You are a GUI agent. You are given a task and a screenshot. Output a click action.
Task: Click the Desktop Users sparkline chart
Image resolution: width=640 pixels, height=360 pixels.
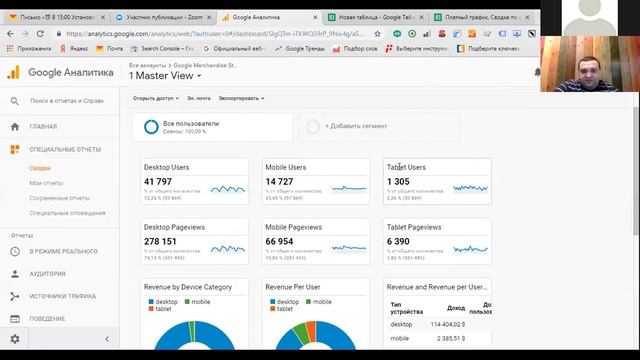228,189
